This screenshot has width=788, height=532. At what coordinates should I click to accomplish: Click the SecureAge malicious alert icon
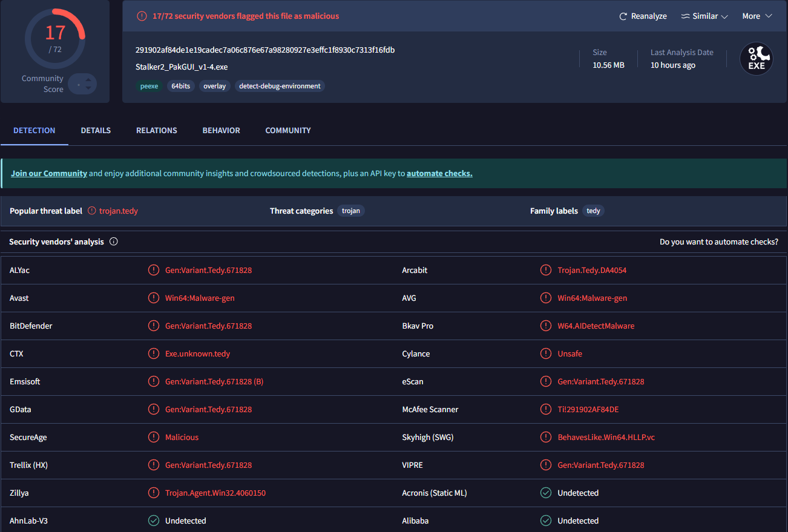[154, 437]
